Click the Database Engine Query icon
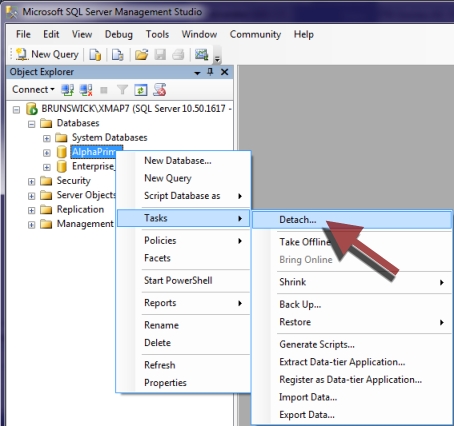Viewport: 454px width, 426px height. coord(95,55)
